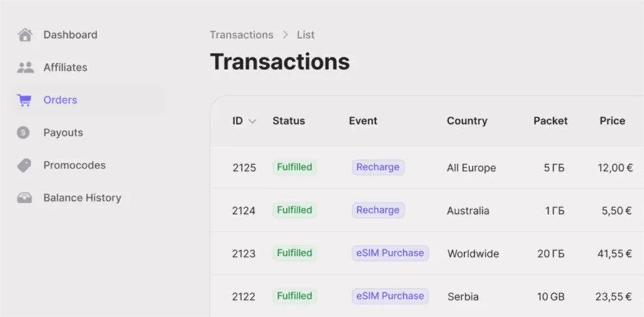Viewport: 644px width, 317px height.
Task: Open transaction row ID 2122
Action: 244,296
